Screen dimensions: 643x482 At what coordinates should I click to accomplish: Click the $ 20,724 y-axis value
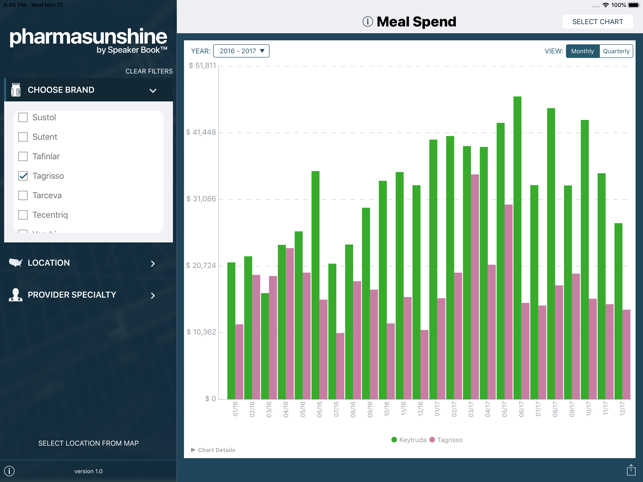201,265
